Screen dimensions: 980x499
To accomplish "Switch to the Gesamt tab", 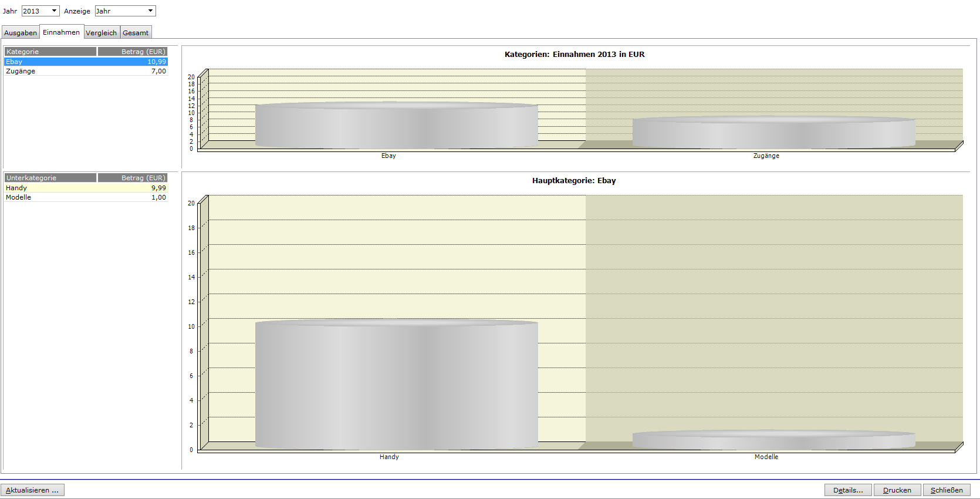I will 136,33.
